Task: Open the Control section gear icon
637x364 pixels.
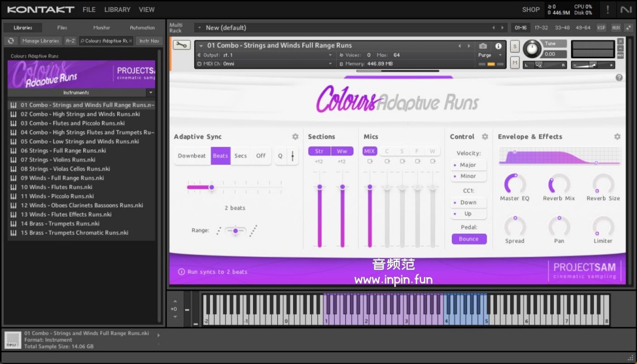Action: tap(485, 137)
